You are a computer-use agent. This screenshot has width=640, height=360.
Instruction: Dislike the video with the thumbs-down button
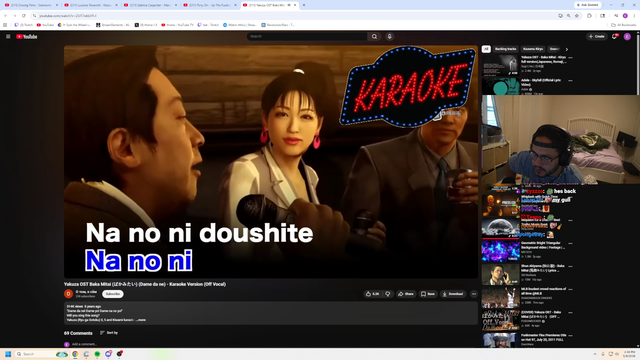(x=388, y=294)
